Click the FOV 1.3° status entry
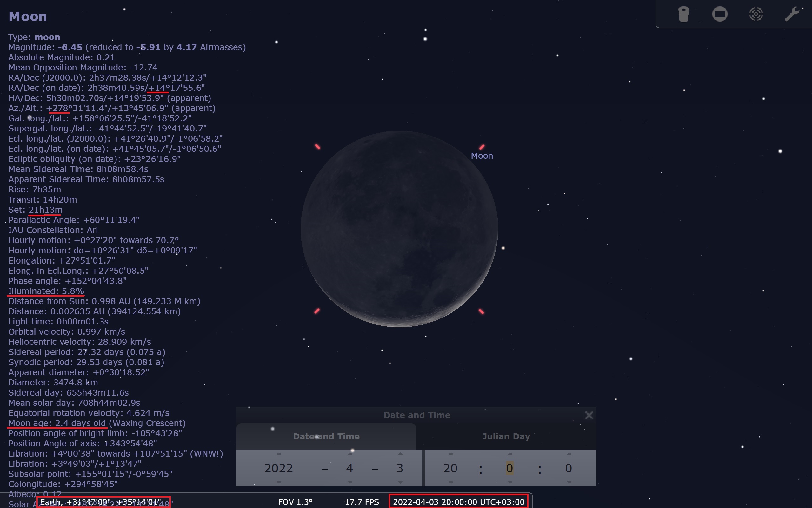The height and width of the screenshot is (508, 812). [295, 502]
